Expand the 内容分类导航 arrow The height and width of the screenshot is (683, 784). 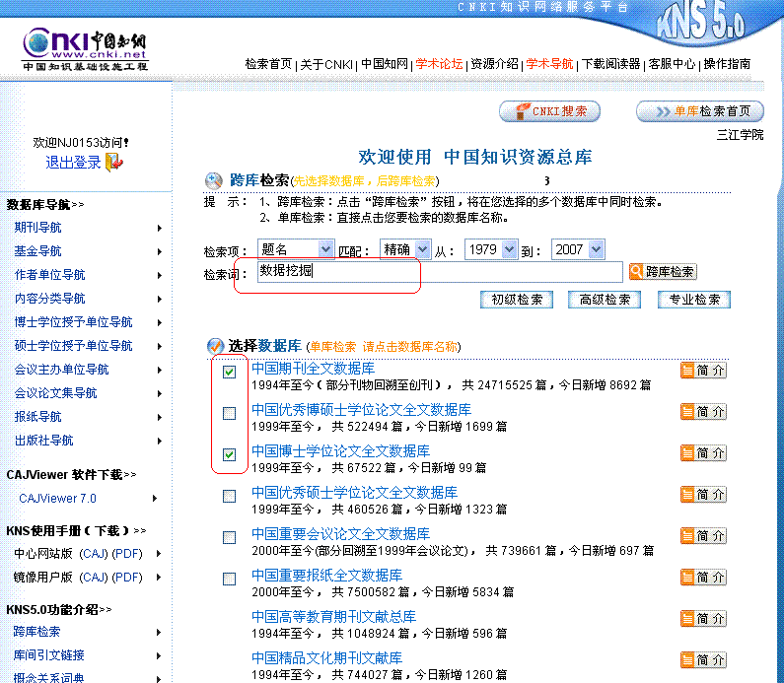point(160,300)
